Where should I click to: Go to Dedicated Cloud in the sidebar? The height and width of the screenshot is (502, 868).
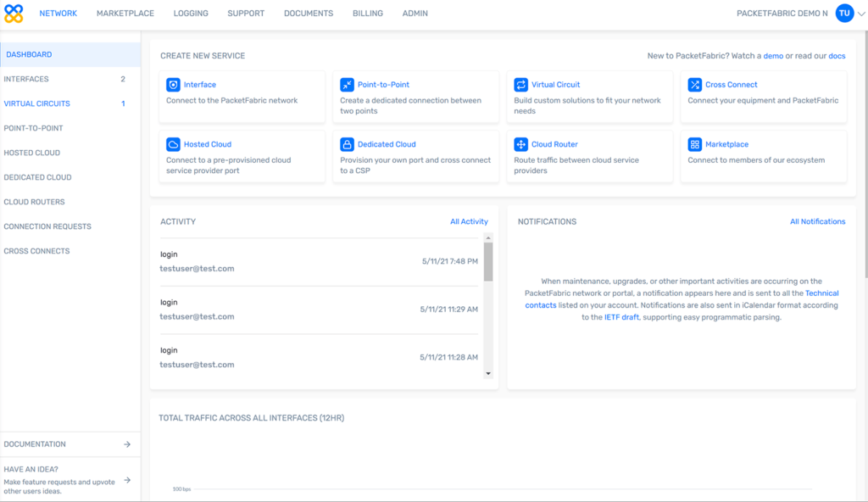tap(70, 177)
